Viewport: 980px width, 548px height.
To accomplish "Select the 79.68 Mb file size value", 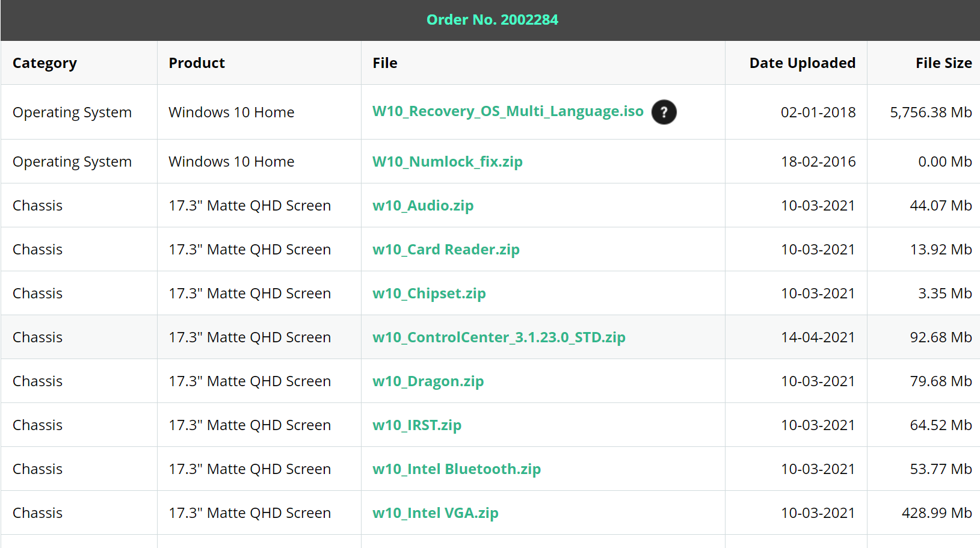I will click(x=941, y=381).
